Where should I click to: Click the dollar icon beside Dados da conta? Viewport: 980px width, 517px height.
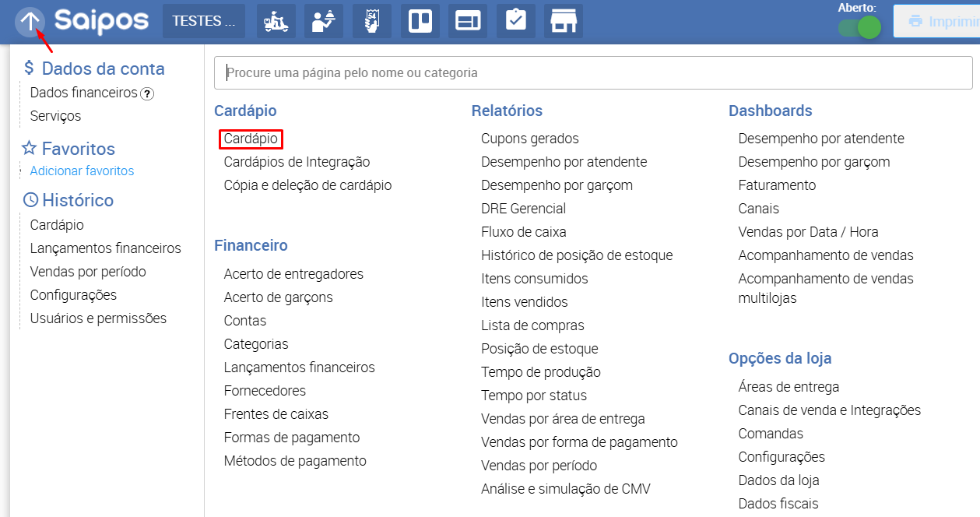pos(29,69)
